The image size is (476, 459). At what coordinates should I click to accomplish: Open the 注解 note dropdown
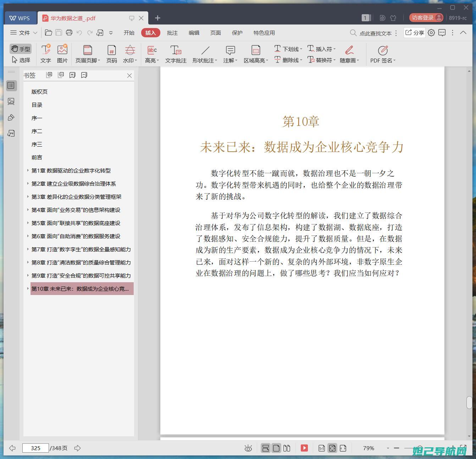(230, 54)
